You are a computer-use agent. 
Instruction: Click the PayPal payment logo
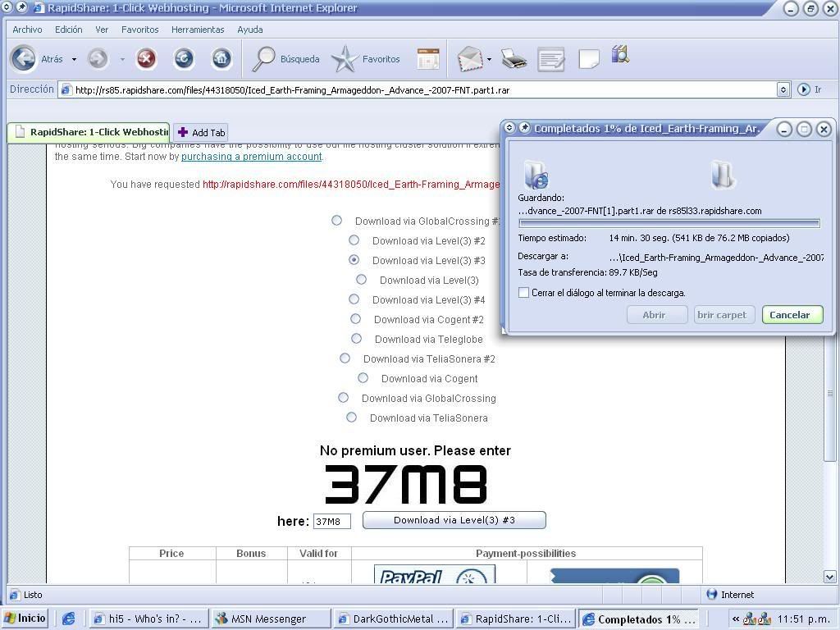pyautogui.click(x=435, y=574)
